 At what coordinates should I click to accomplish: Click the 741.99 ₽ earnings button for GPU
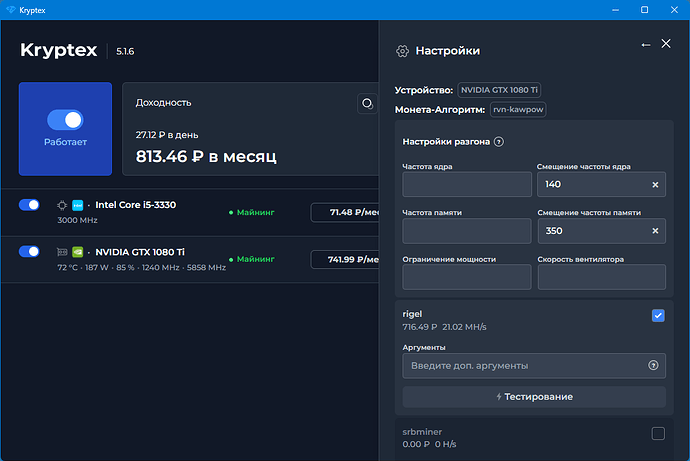(345, 260)
